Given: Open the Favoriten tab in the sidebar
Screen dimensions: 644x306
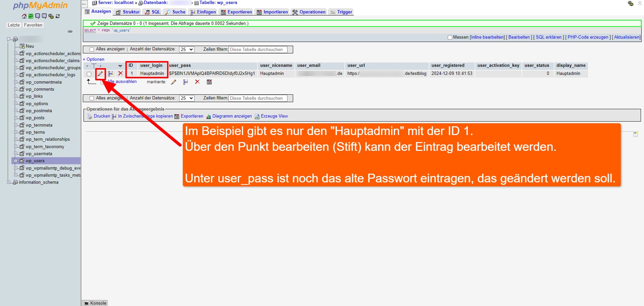Looking at the screenshot, I should click(x=33, y=25).
